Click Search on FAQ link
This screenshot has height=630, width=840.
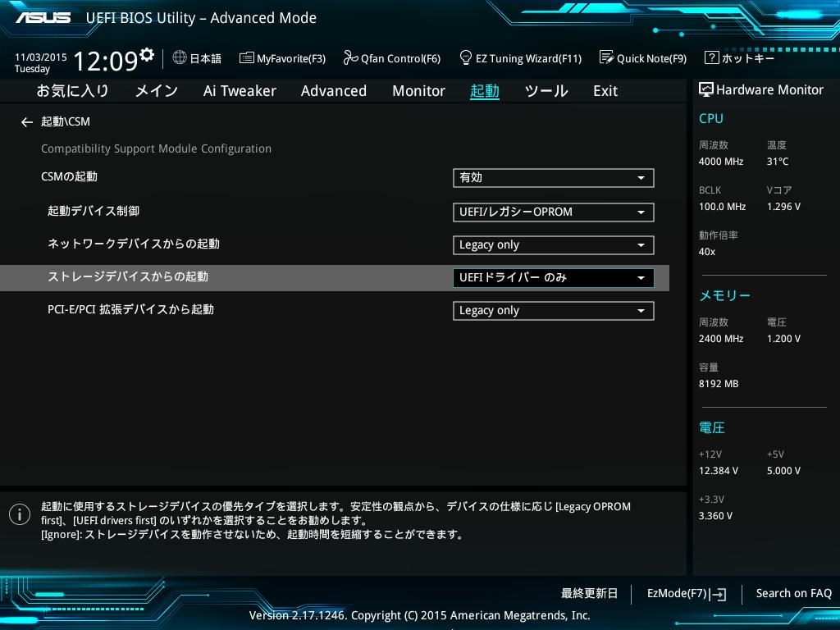[794, 594]
